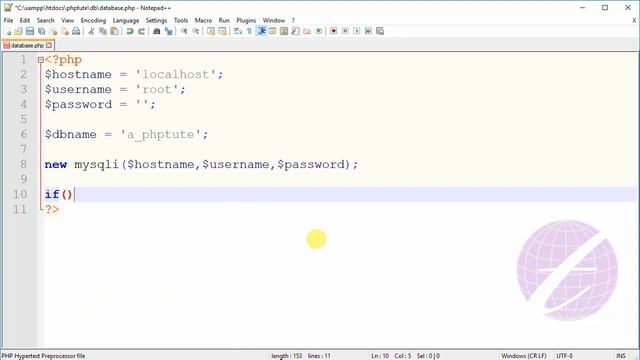The height and width of the screenshot is (360, 640).
Task: Create a new file via toolbar
Action: click(8, 31)
